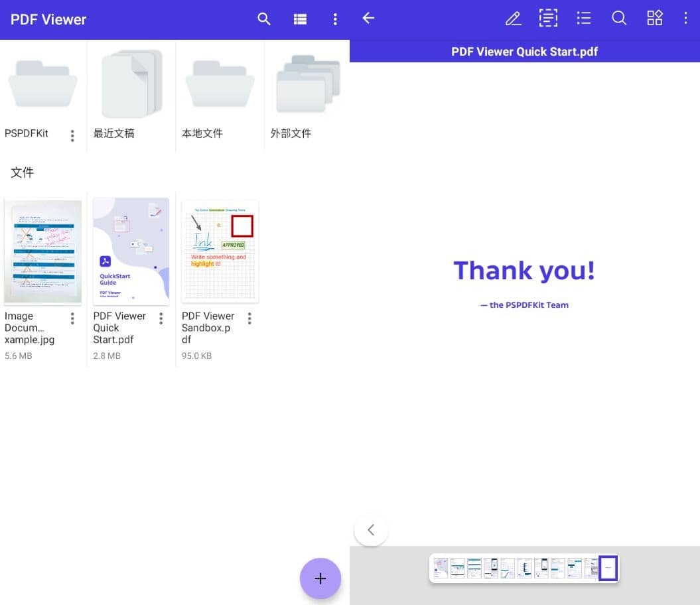Tap the search icon in PDF Viewer header

(264, 19)
